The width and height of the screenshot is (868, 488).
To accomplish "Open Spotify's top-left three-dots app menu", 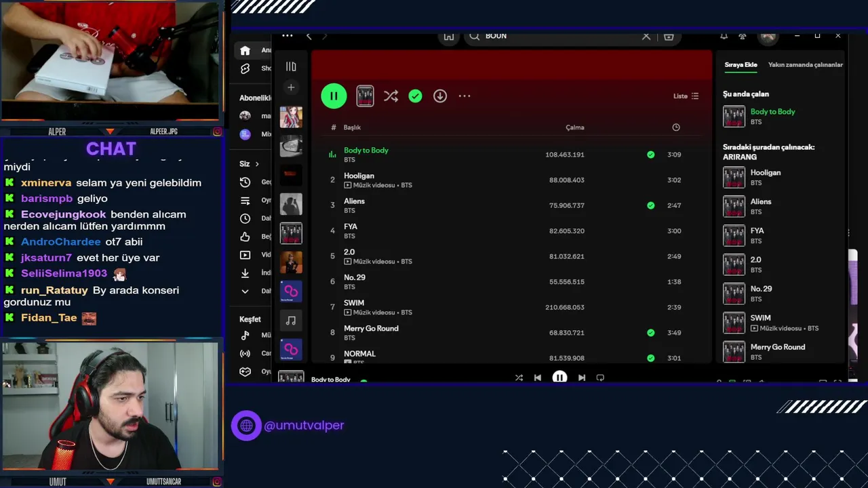I will click(288, 36).
